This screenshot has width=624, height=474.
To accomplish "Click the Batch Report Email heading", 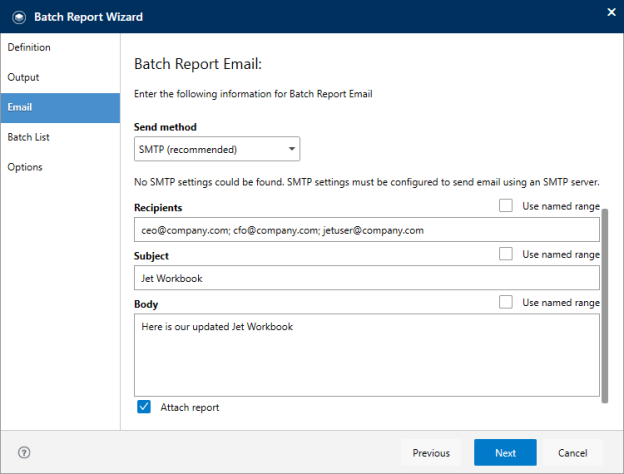I will (198, 64).
